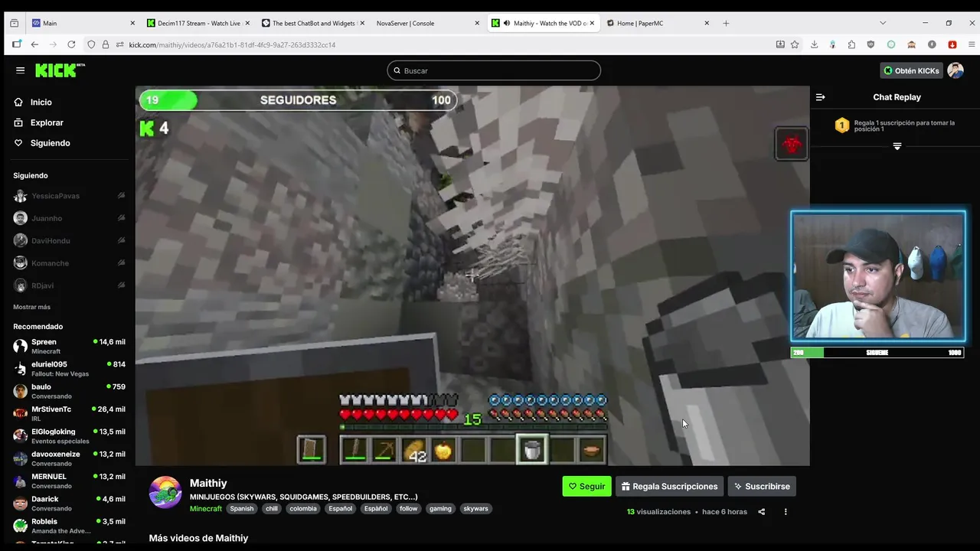Image resolution: width=980 pixels, height=551 pixels.
Task: Select the follow tag
Action: (409, 509)
